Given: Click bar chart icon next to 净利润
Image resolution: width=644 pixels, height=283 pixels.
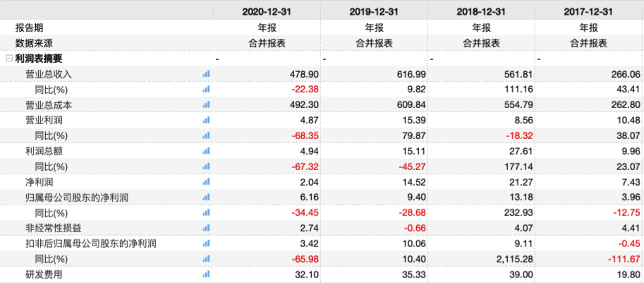Looking at the screenshot, I should [207, 181].
